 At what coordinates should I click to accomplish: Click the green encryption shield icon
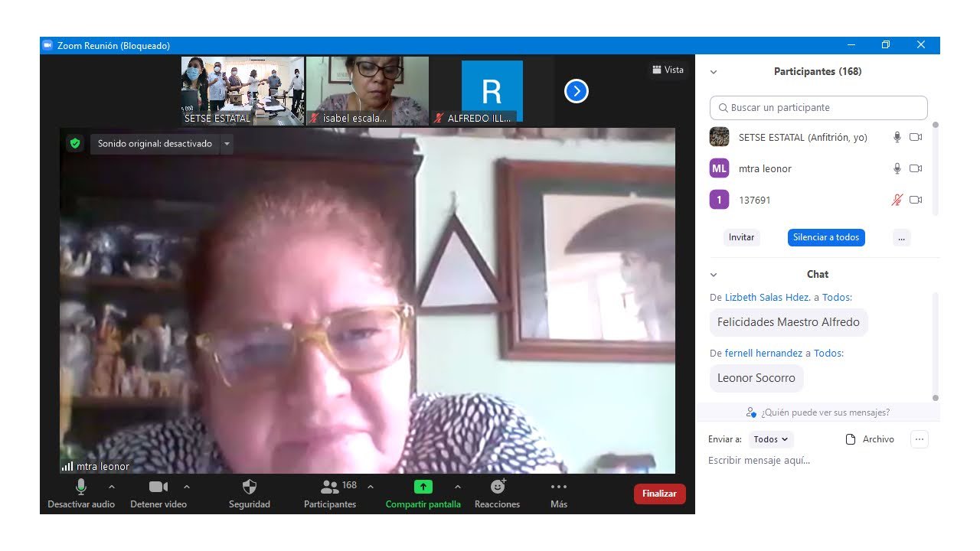(x=74, y=143)
